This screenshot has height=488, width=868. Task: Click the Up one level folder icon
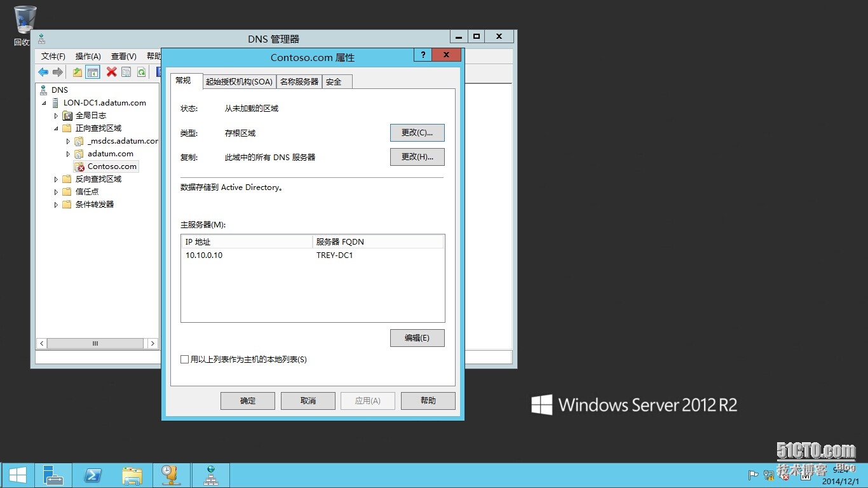click(78, 72)
